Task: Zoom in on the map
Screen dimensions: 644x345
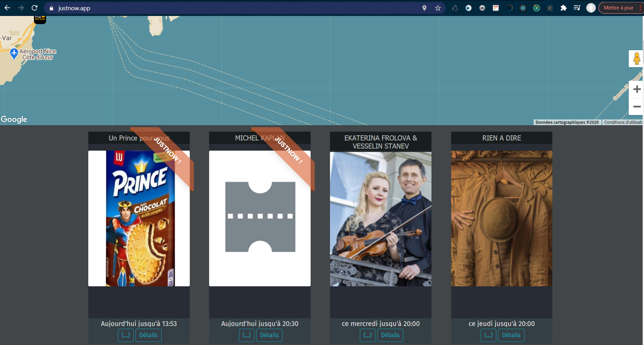Action: [637, 89]
